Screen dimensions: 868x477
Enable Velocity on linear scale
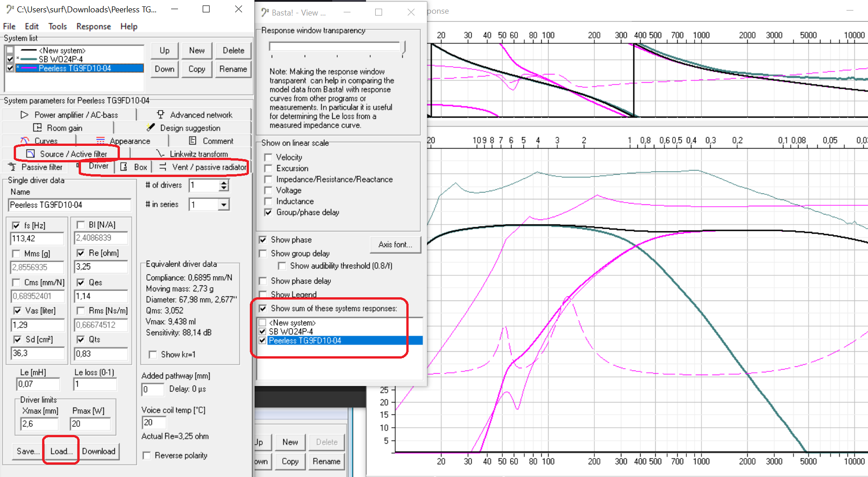click(x=269, y=157)
